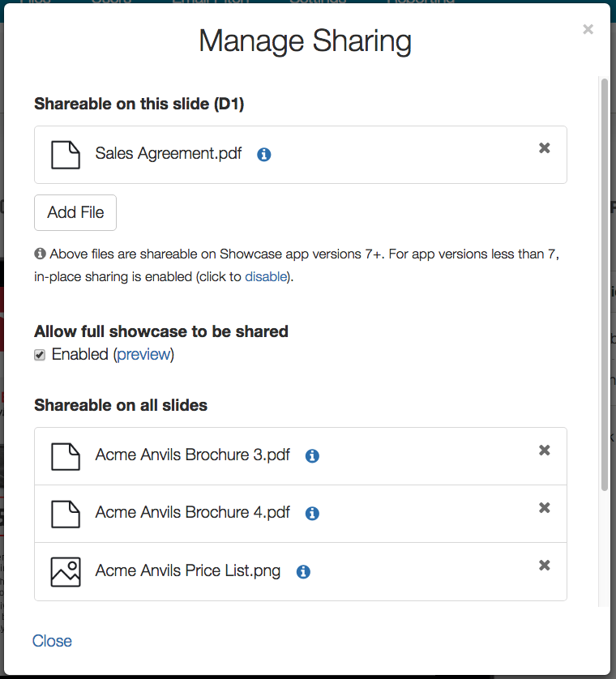Toggle the full showcase Enabled checkbox

[x=40, y=355]
